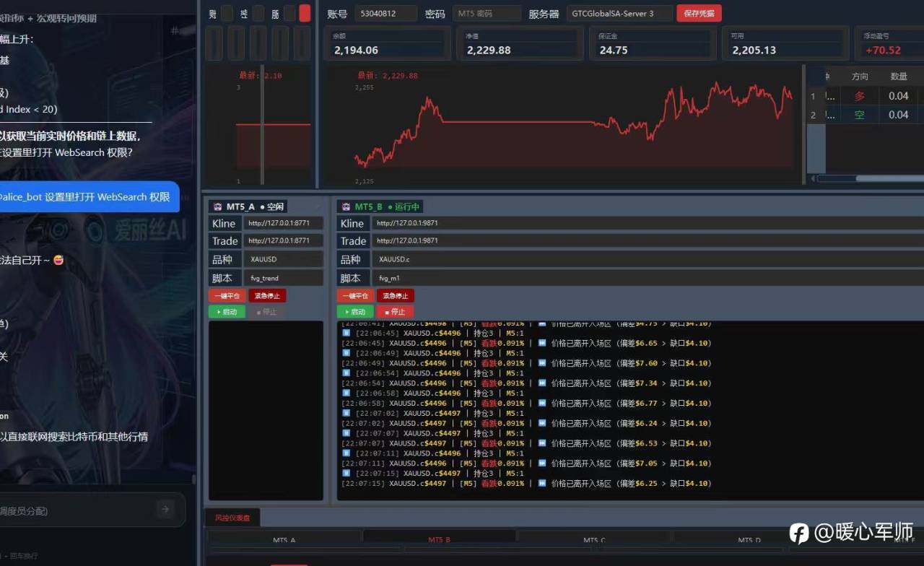Screen dimensions: 924x566
Task: Edit MT5_A script field fvg_trend
Action: 283,278
